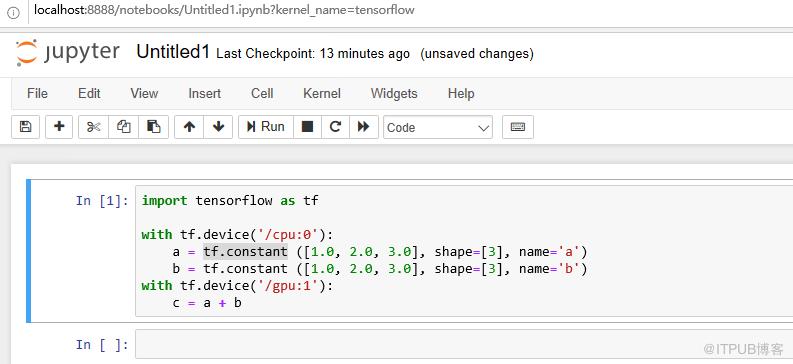Open the Kernel menu
This screenshot has height=364, width=793.
pyautogui.click(x=322, y=94)
